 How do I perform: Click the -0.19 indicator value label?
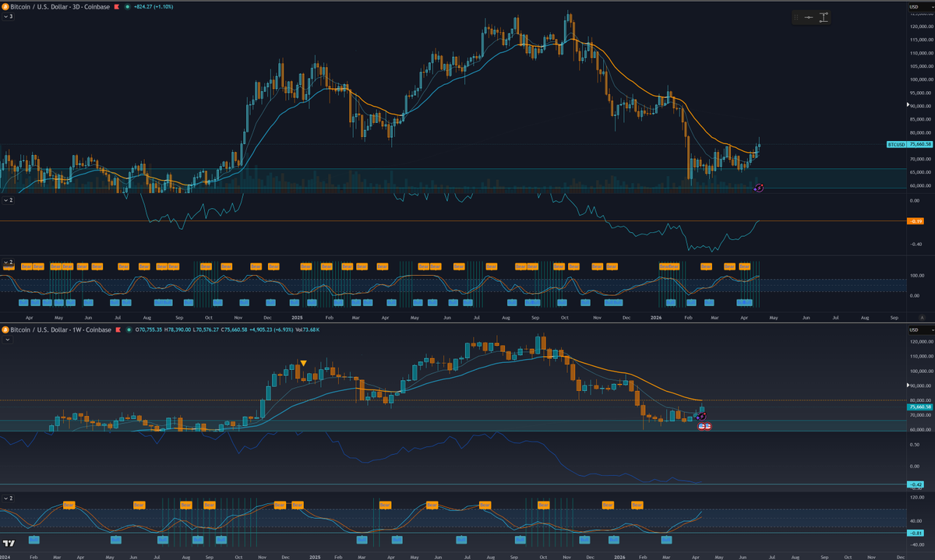(x=916, y=222)
